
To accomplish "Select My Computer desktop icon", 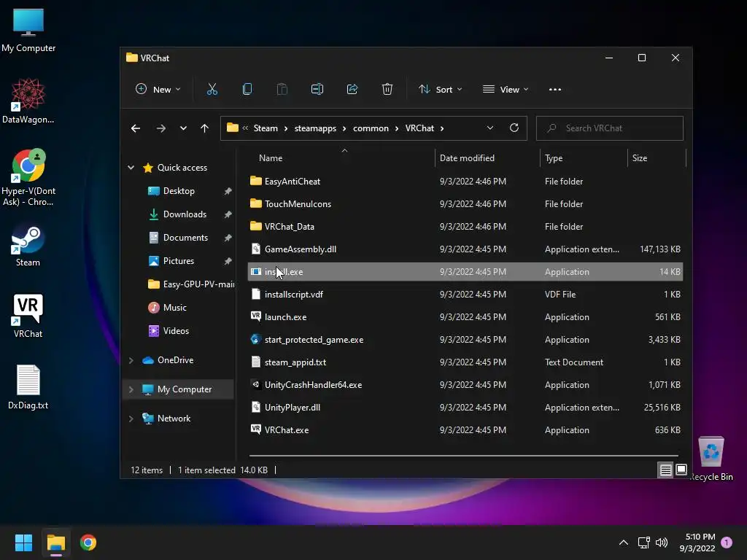I will (28, 30).
